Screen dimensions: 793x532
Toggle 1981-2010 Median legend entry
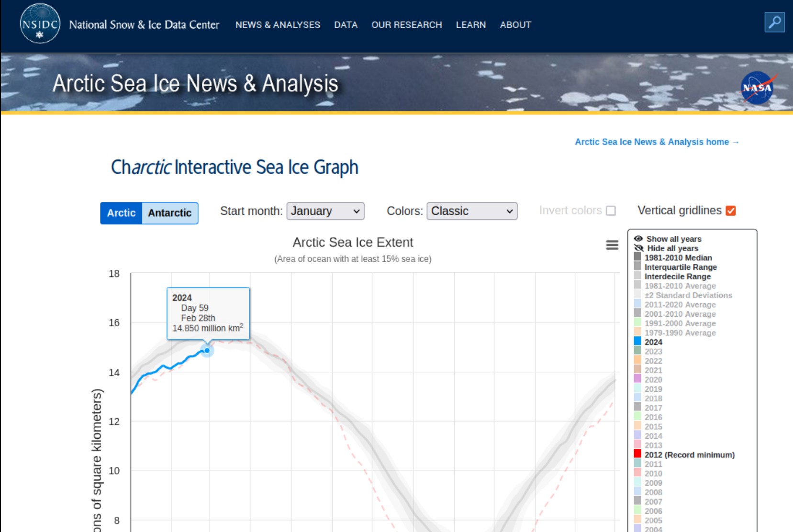pyautogui.click(x=678, y=258)
